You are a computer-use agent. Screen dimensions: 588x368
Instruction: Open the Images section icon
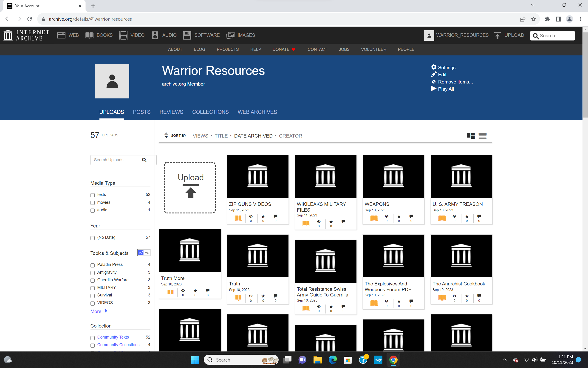coord(230,35)
